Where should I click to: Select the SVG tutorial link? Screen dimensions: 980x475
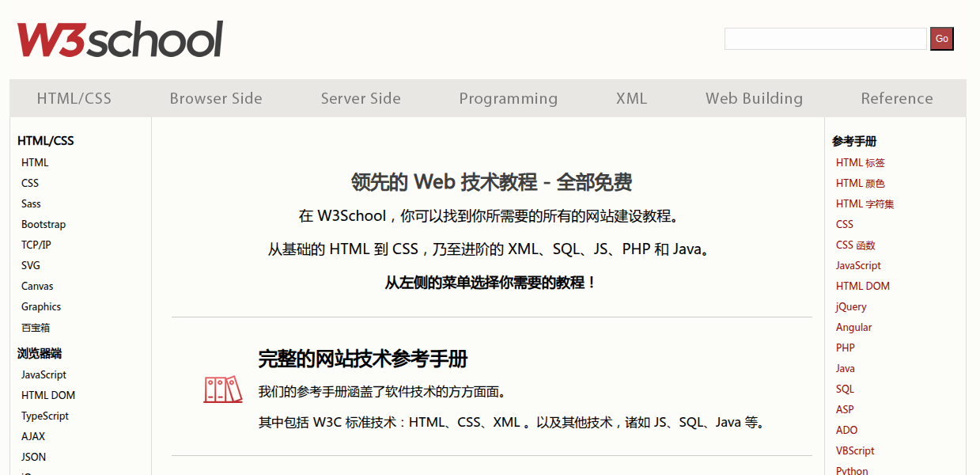point(31,265)
